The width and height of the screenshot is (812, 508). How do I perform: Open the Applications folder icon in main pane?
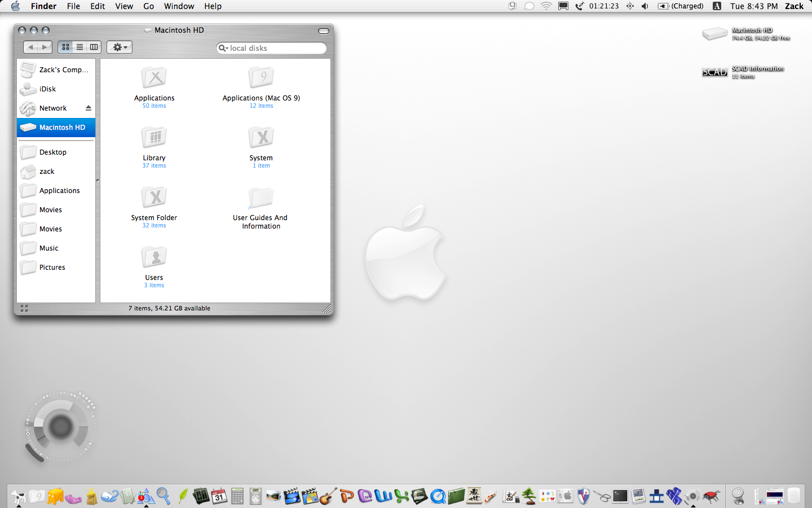[154, 78]
